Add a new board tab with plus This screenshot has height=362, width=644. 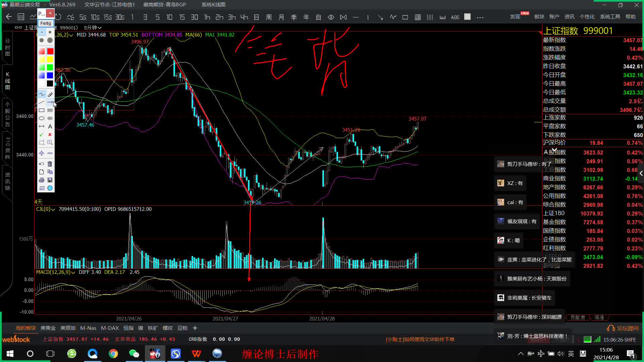point(195,328)
